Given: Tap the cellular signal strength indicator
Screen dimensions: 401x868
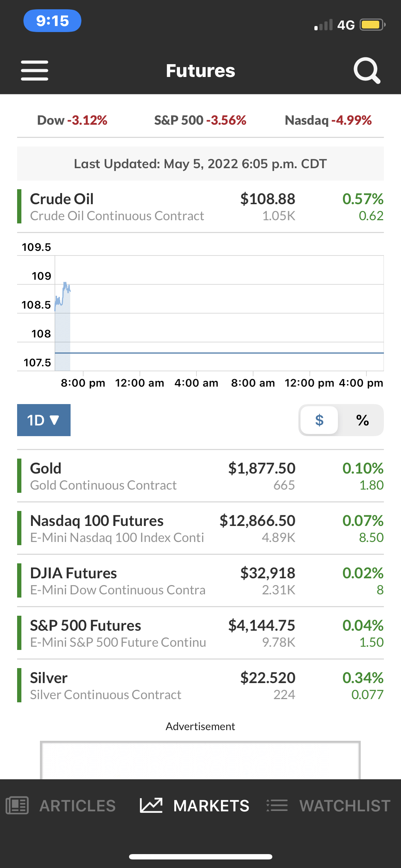Looking at the screenshot, I should coord(323,25).
